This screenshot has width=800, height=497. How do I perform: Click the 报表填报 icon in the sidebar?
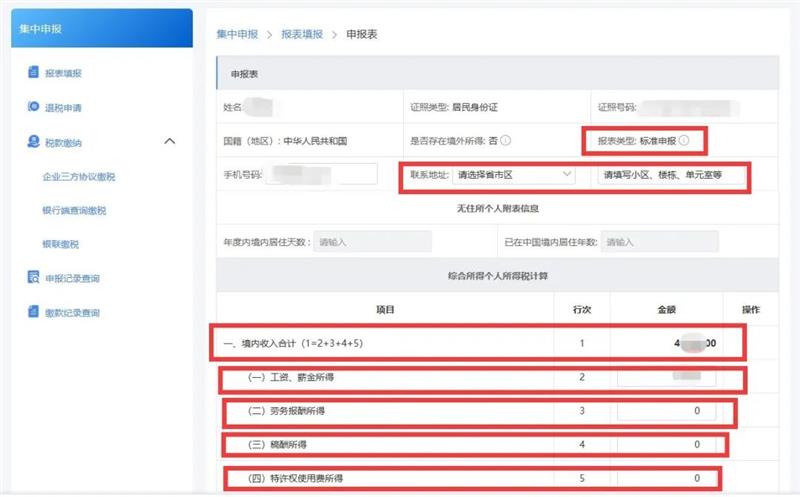34,73
